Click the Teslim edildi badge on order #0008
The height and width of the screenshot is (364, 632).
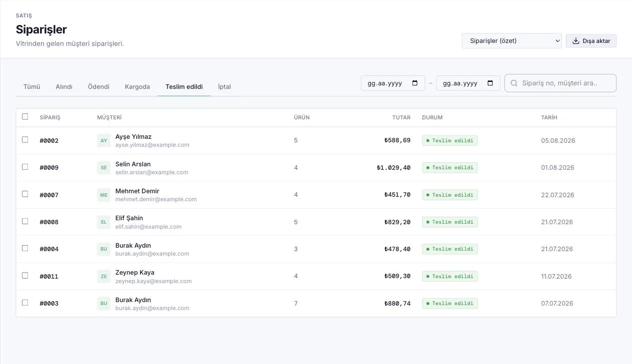(450, 222)
